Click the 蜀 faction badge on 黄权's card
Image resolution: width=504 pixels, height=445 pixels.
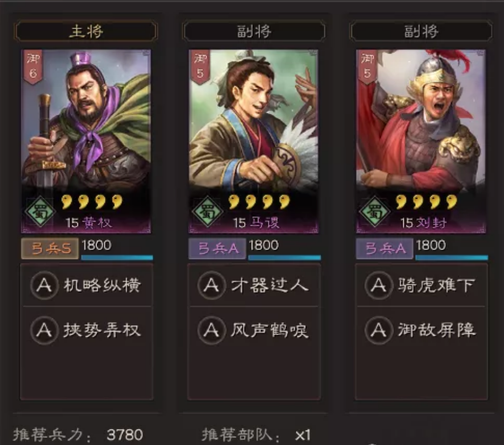pos(40,211)
